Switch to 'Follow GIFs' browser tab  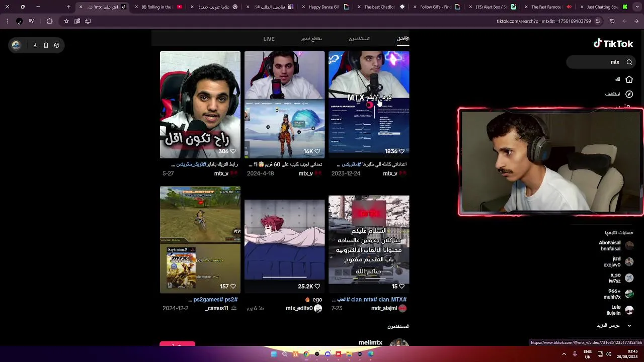tap(439, 7)
